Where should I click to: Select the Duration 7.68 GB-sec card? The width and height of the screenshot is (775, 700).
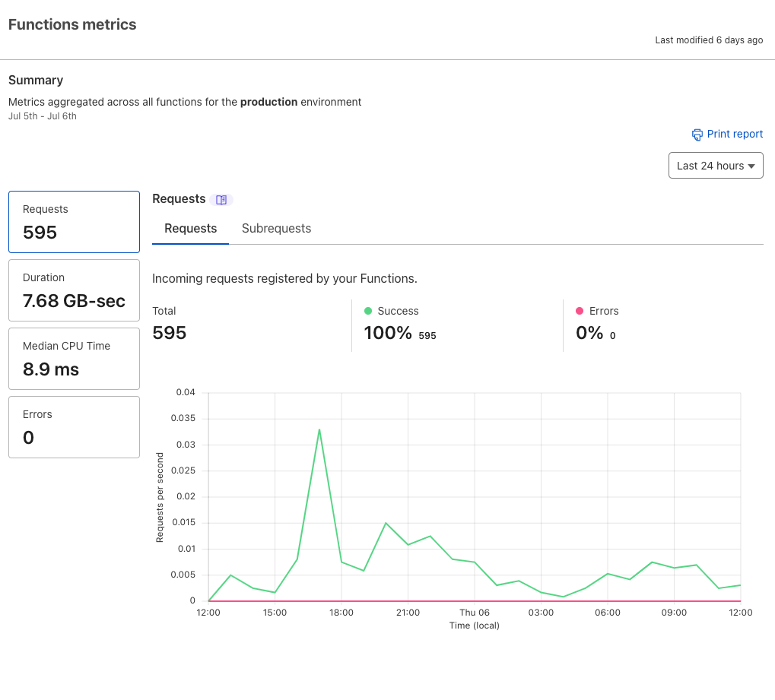pos(74,290)
